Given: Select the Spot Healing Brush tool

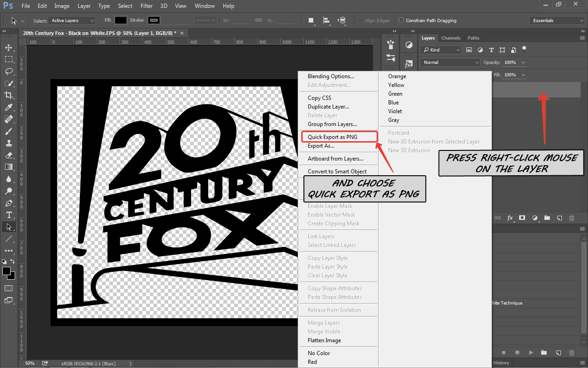Looking at the screenshot, I should tap(9, 119).
